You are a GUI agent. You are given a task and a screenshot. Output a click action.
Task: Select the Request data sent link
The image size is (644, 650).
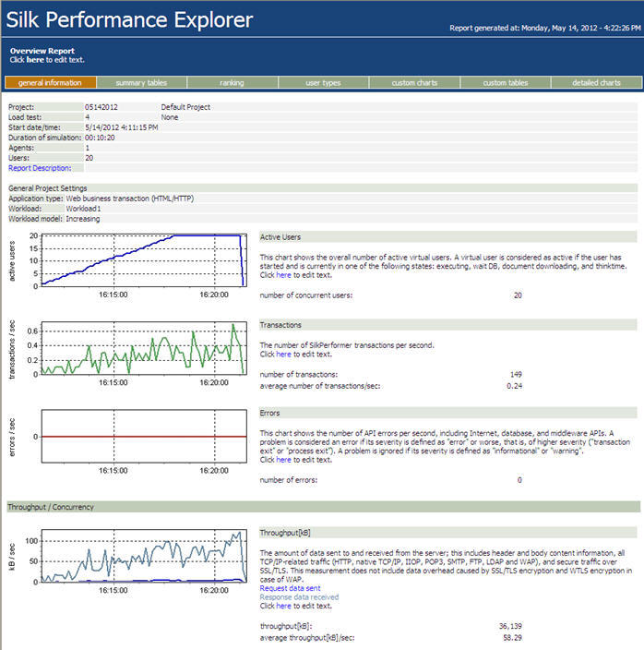coord(291,587)
